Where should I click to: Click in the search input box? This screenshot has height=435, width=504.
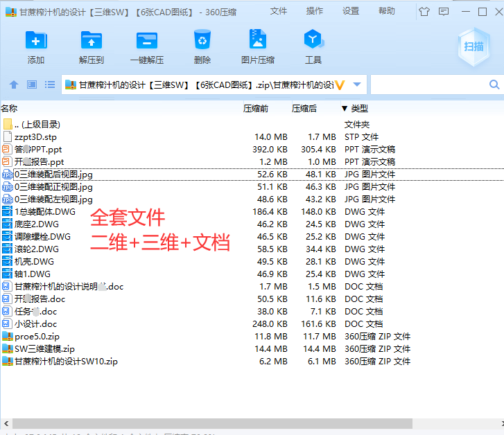coord(429,85)
